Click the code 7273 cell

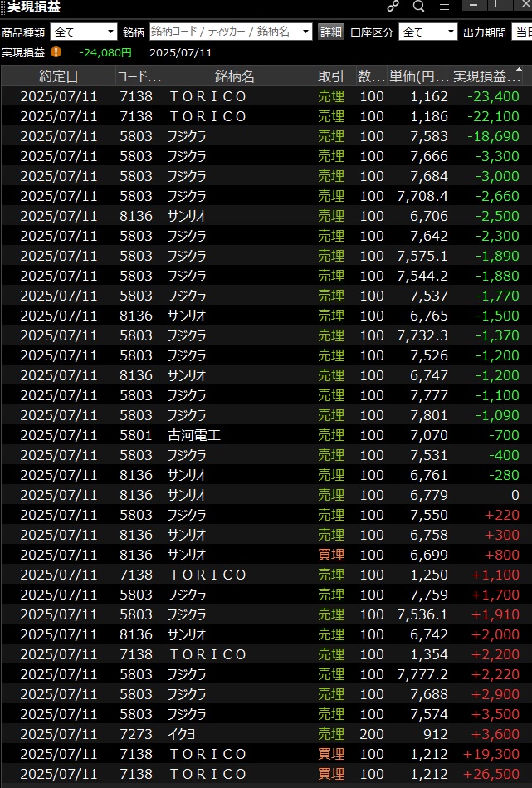(x=135, y=734)
